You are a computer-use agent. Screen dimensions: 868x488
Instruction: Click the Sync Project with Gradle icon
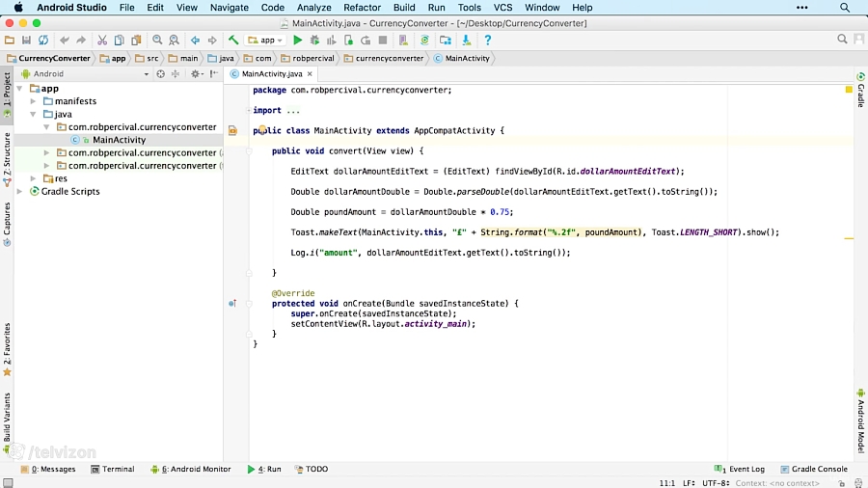[425, 41]
